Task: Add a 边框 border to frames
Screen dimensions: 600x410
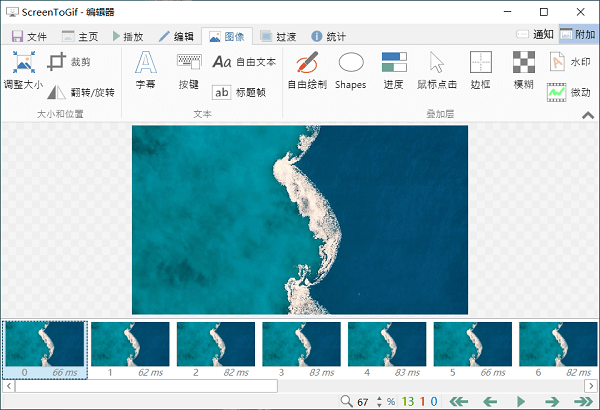Action: pos(481,71)
